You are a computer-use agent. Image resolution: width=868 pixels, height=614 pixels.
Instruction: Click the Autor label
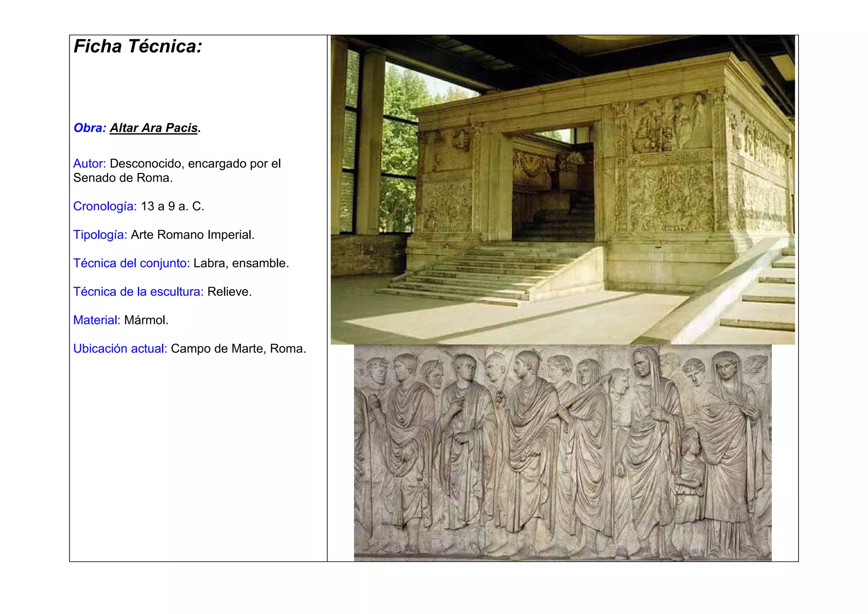(x=89, y=164)
